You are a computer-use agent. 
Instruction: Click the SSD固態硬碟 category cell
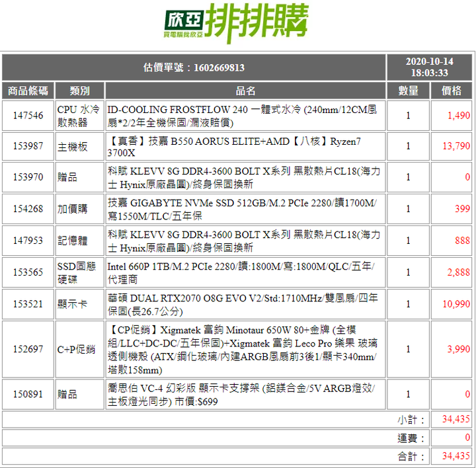(x=79, y=272)
